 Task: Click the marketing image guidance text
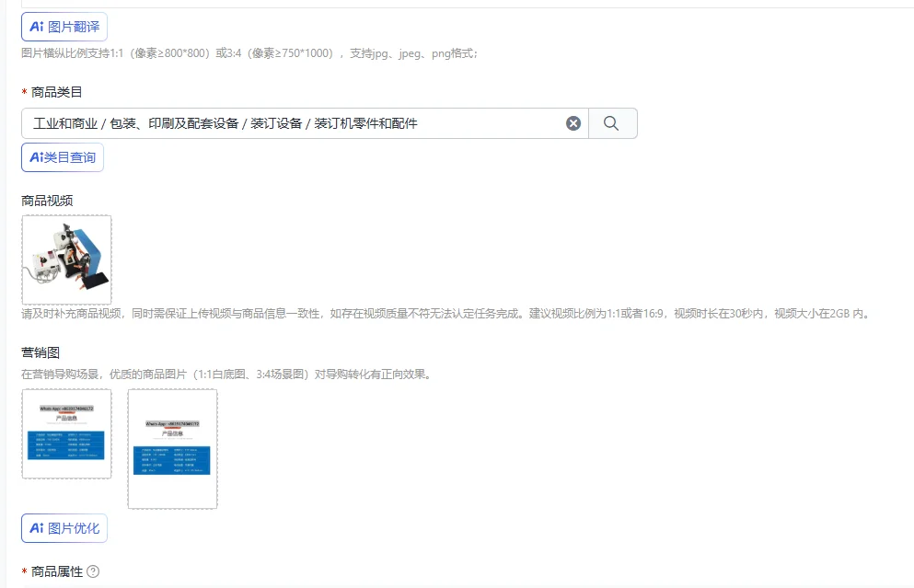tap(228, 375)
